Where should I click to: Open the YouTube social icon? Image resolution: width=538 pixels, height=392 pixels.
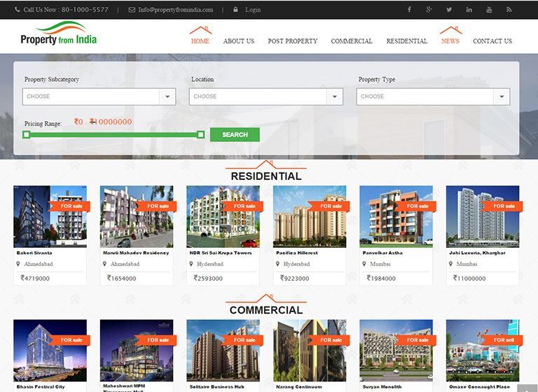489,10
